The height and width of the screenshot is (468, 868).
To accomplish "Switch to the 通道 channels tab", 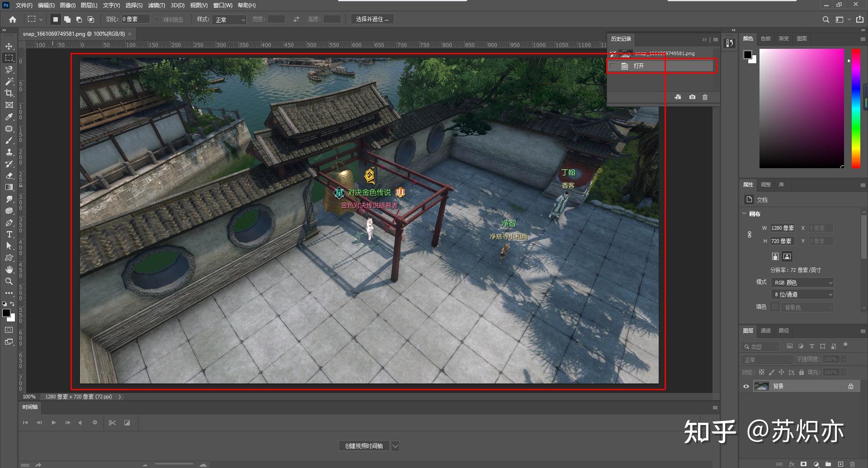I will click(x=766, y=331).
